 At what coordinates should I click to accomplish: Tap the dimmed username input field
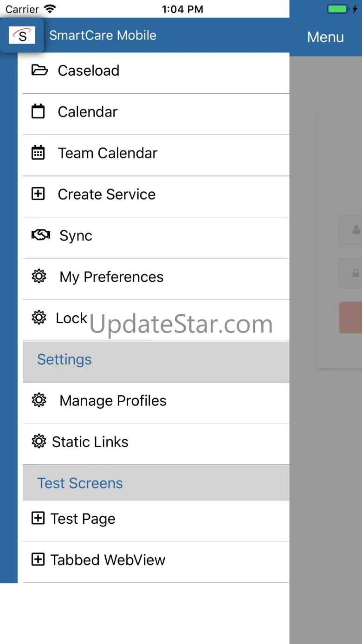point(351,230)
